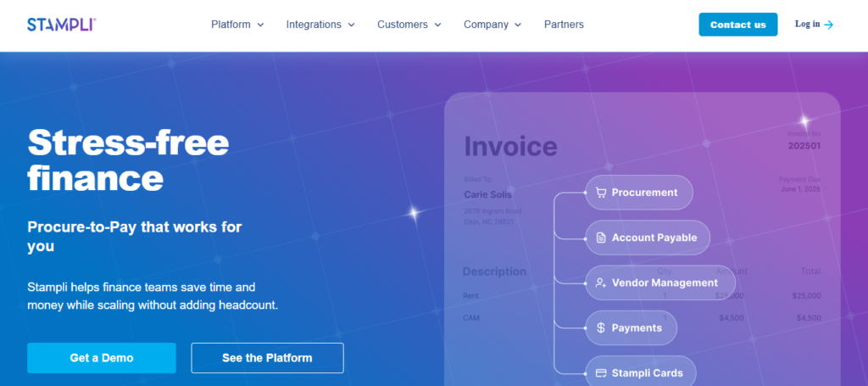
Task: Expand the Customers menu chevron
Action: (437, 25)
